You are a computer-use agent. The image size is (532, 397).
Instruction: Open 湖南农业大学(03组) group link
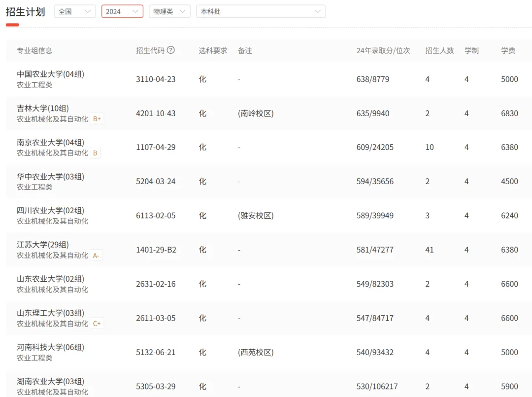coord(51,381)
